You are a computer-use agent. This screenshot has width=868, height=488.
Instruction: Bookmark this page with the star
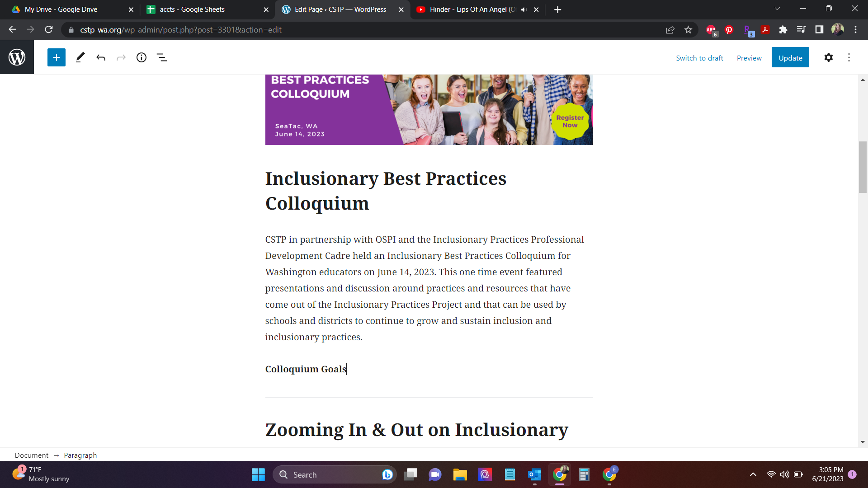688,30
